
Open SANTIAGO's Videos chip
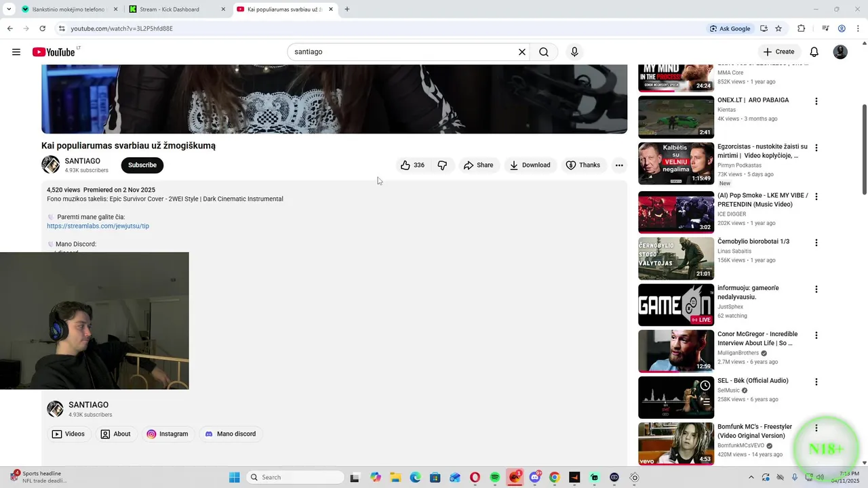click(68, 434)
